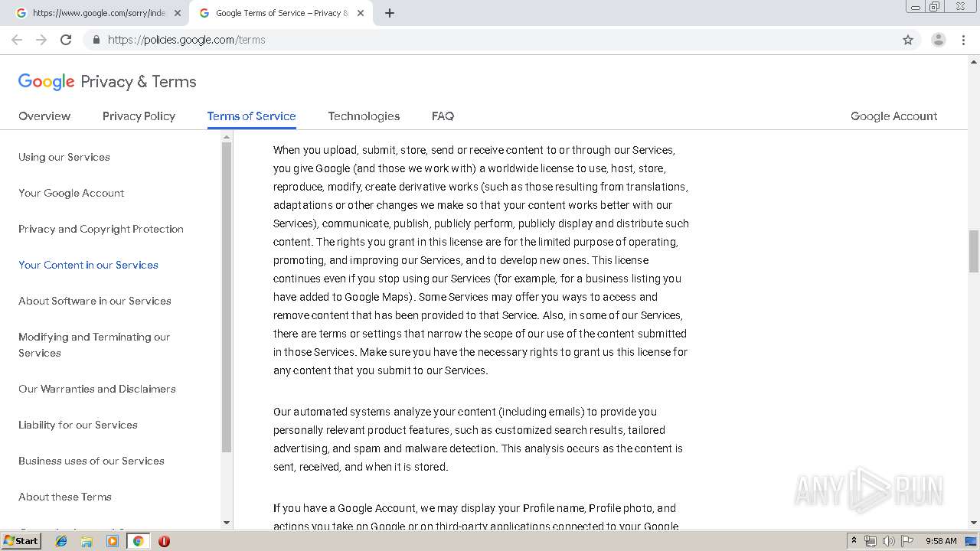The image size is (980, 551).
Task: Click the sidebar scrollbar thumb
Action: [x=227, y=297]
